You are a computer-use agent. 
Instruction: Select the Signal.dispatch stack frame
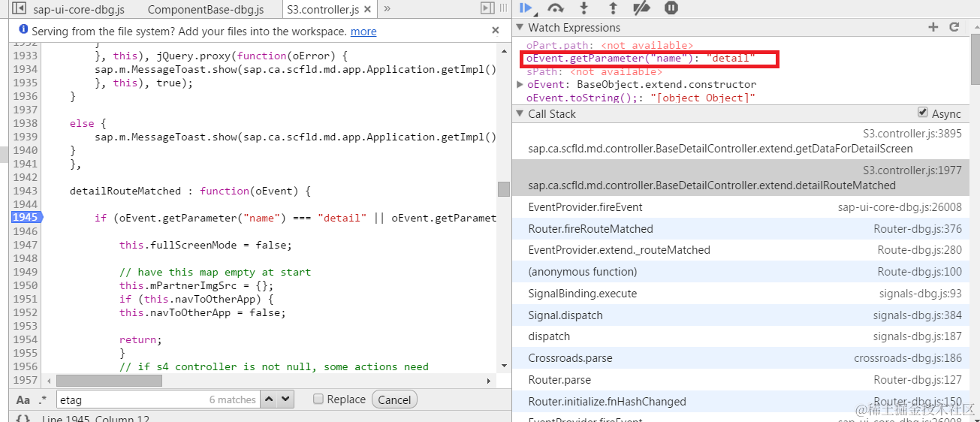[x=740, y=315]
